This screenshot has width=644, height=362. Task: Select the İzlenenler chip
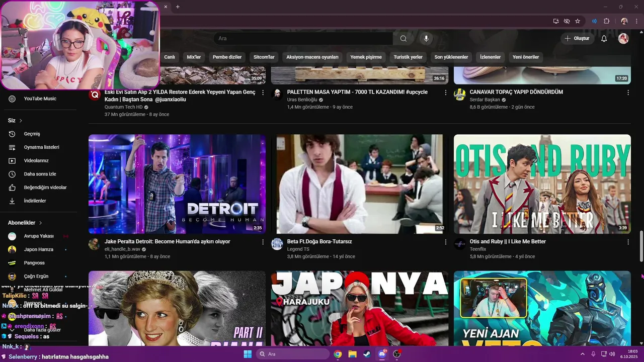pos(491,57)
